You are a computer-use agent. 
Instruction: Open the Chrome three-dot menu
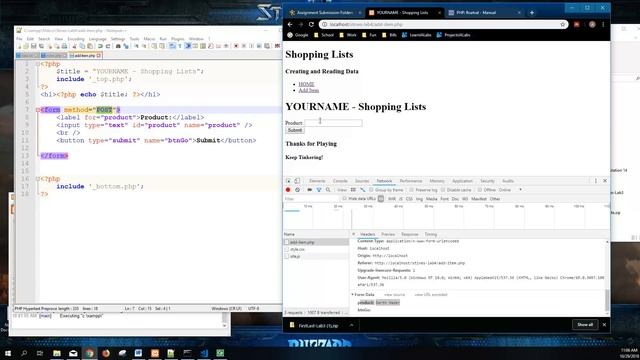603,24
